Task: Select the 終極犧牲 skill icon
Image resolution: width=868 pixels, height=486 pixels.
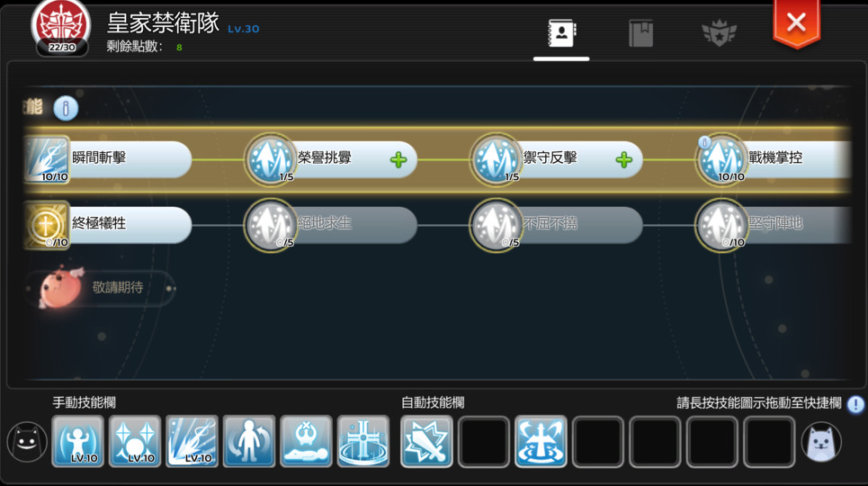Action: pos(47,225)
